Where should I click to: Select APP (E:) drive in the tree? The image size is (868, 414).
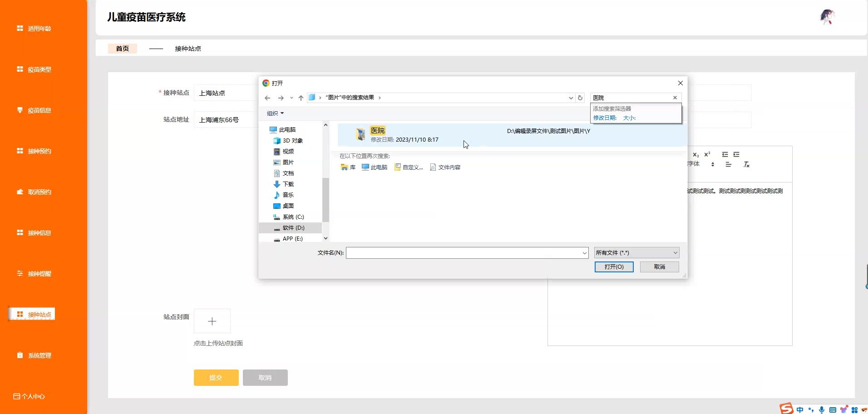(288, 239)
